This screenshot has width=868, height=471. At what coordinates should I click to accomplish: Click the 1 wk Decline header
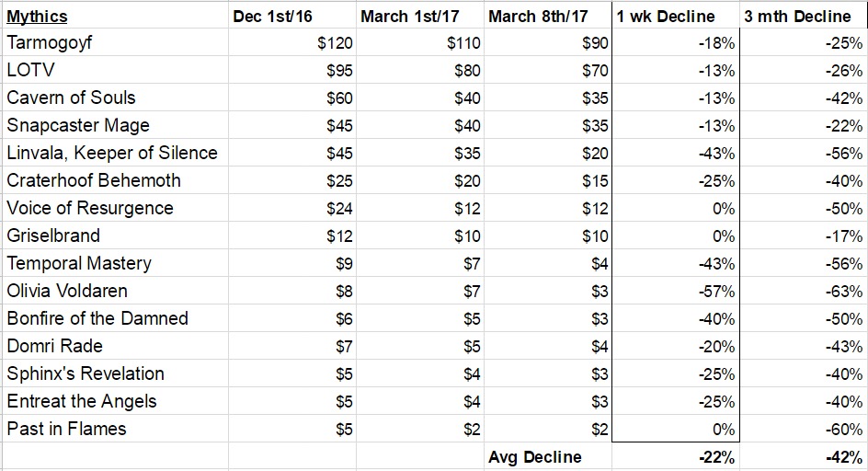click(x=675, y=16)
